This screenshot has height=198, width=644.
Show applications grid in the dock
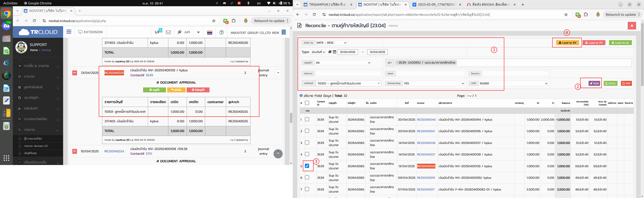point(7,158)
